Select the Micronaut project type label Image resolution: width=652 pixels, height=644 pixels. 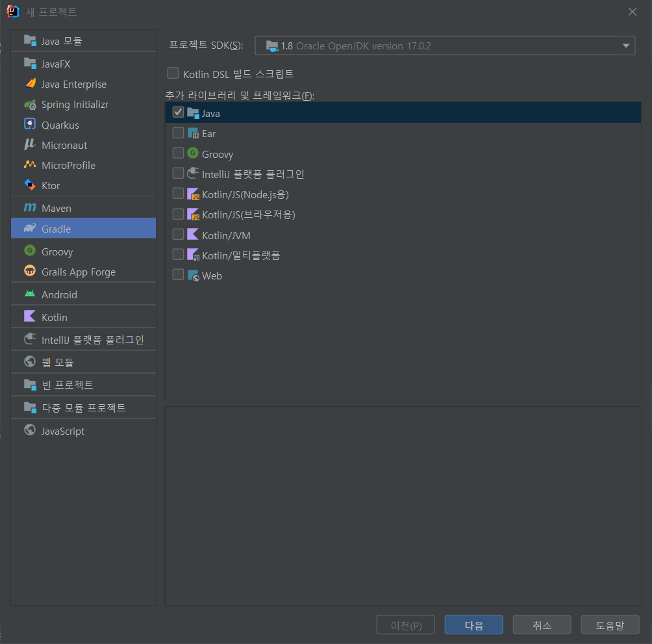(x=64, y=145)
